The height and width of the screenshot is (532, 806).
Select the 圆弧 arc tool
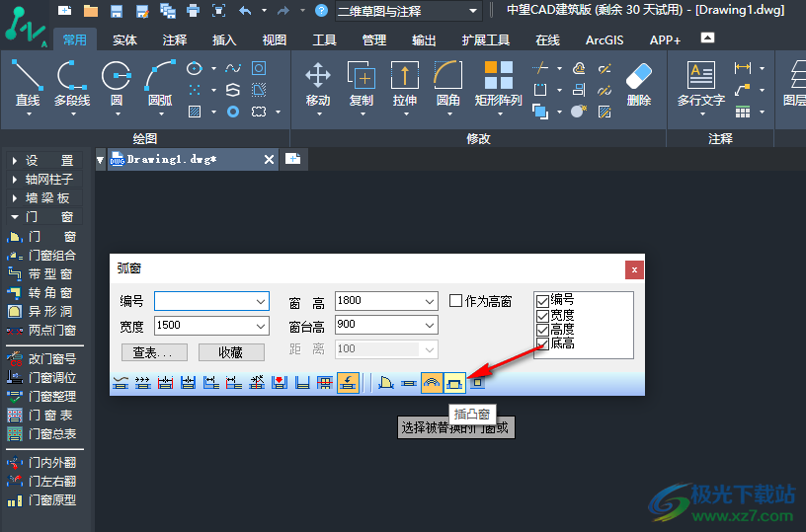(x=160, y=85)
